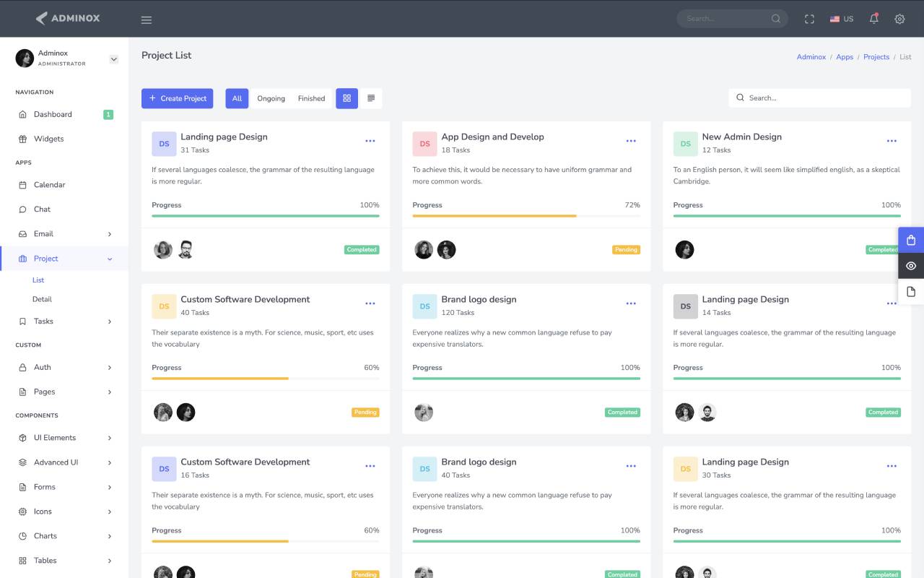Click the project Search input field
The width and height of the screenshot is (924, 578).
click(819, 98)
